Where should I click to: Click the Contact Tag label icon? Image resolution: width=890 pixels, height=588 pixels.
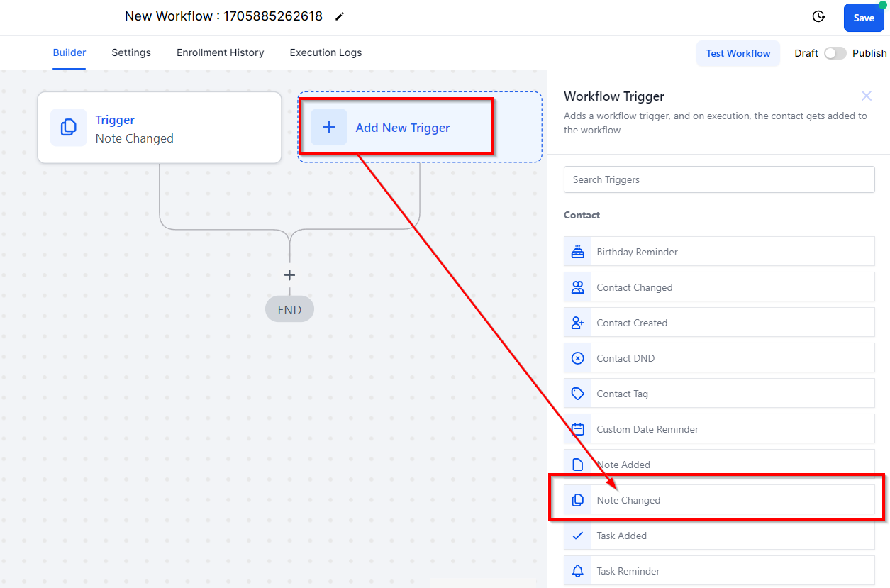point(578,394)
